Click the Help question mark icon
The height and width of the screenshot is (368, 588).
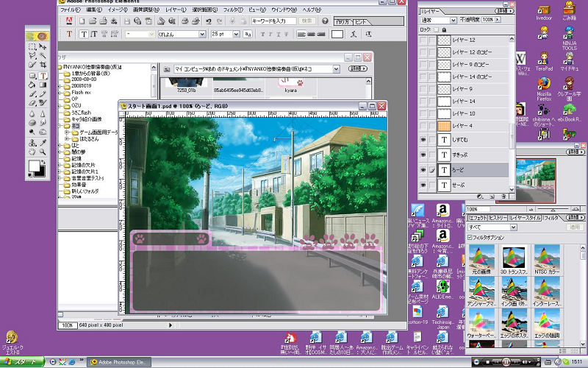[x=325, y=21]
